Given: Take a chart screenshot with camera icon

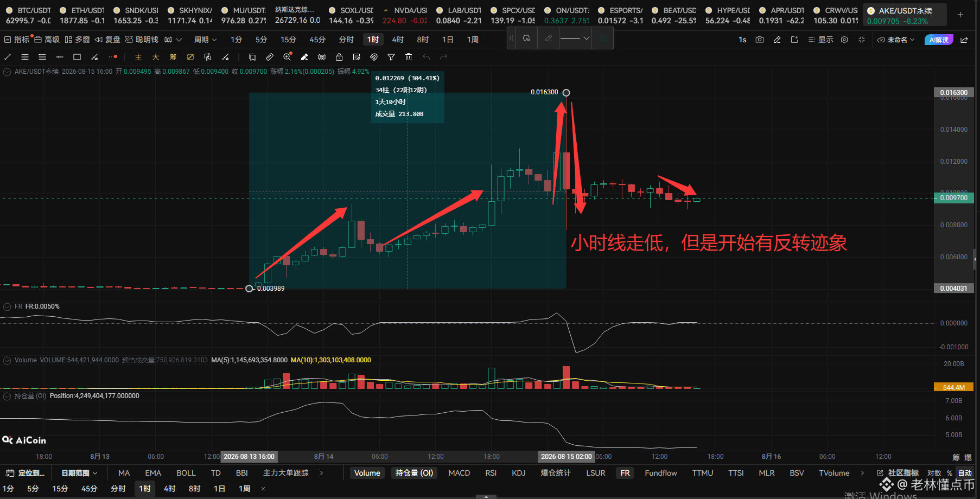Looking at the screenshot, I should 760,40.
